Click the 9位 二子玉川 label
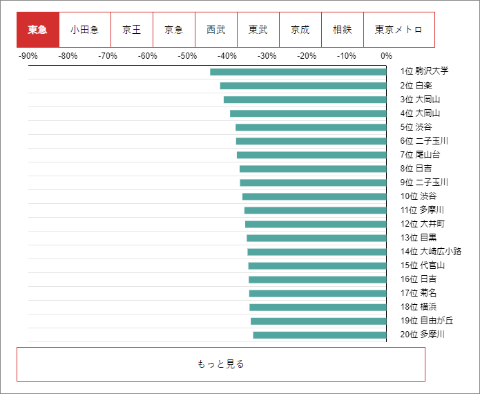This screenshot has height=394, width=480. pyautogui.click(x=424, y=182)
